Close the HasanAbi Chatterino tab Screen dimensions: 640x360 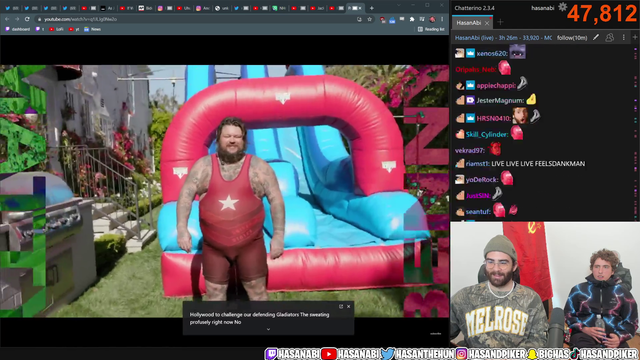coord(487,23)
